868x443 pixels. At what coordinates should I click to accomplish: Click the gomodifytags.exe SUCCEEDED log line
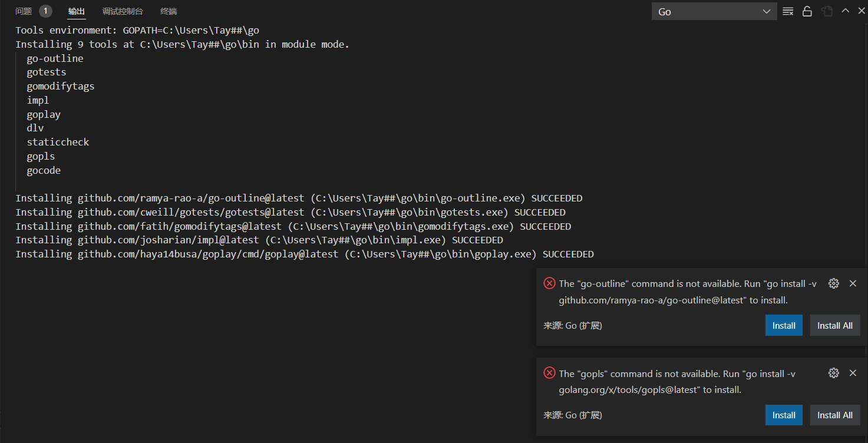293,226
